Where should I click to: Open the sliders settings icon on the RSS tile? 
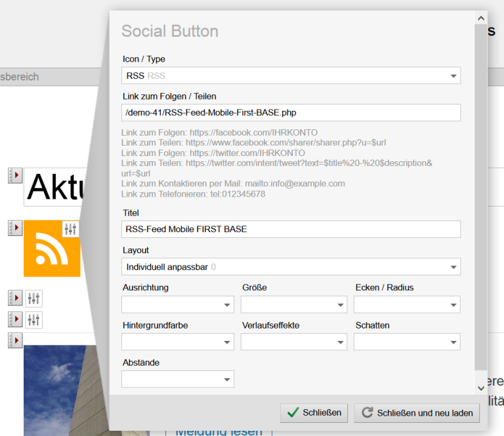(x=70, y=229)
